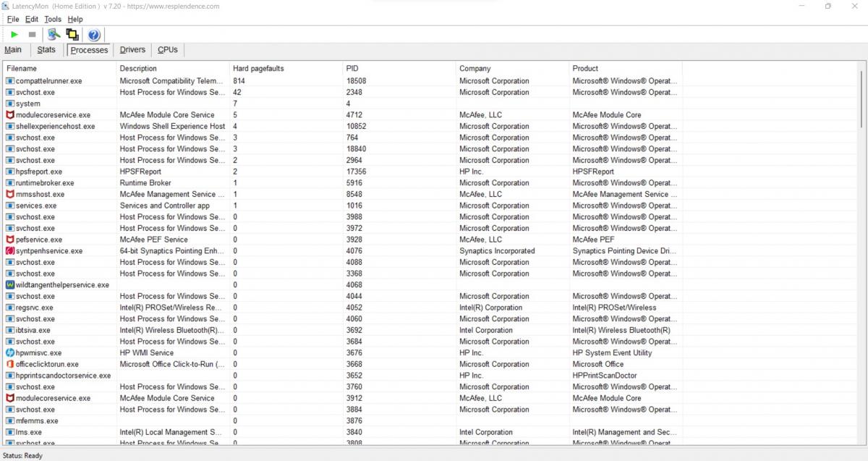Open the Tools menu
Screen dimensions: 868x461
tap(53, 19)
